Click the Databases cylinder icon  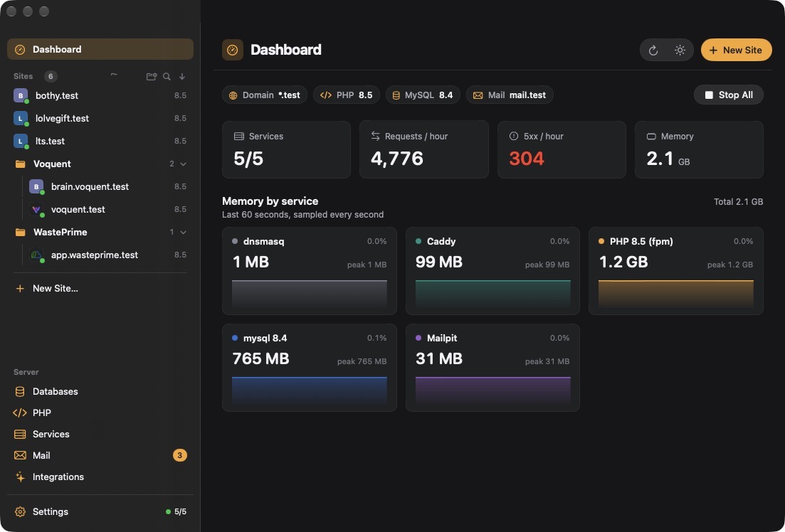tap(20, 391)
